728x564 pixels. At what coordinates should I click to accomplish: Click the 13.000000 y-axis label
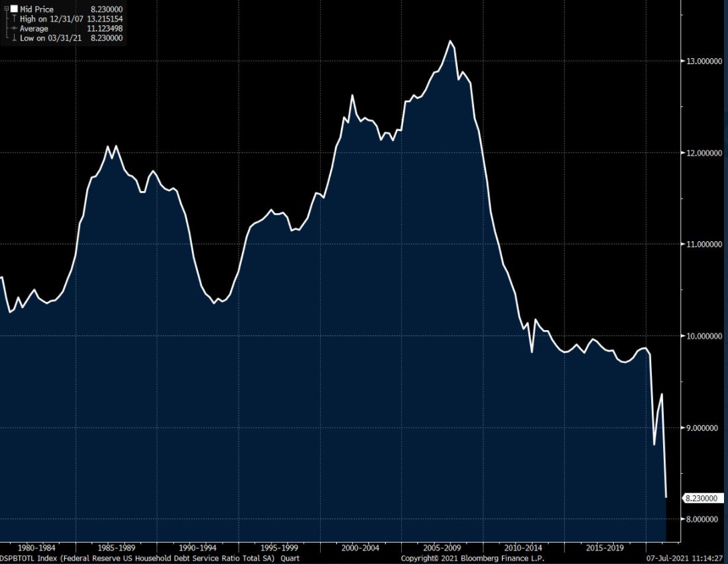pyautogui.click(x=705, y=61)
